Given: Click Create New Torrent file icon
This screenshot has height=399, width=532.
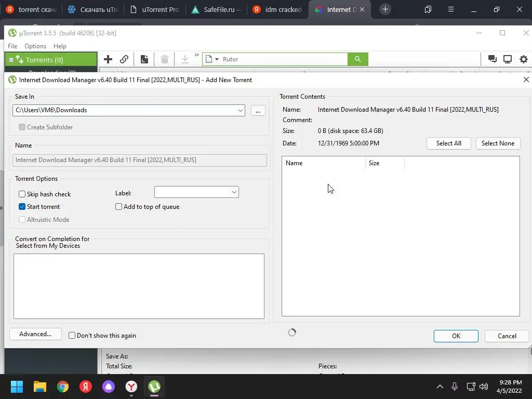Looking at the screenshot, I should point(144,59).
